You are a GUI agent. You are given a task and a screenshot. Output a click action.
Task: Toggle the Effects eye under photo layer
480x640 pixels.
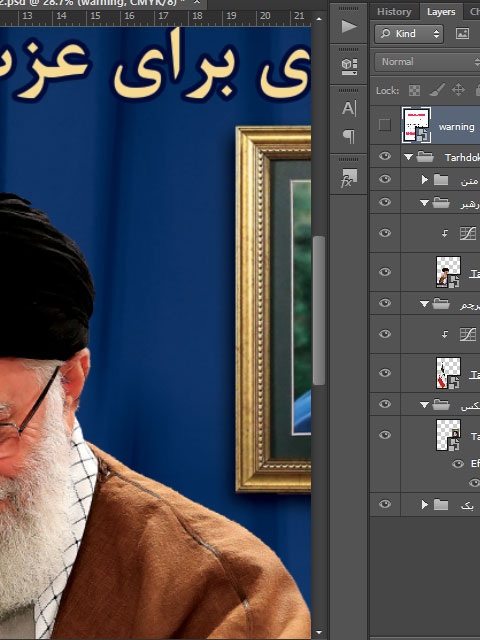[458, 464]
